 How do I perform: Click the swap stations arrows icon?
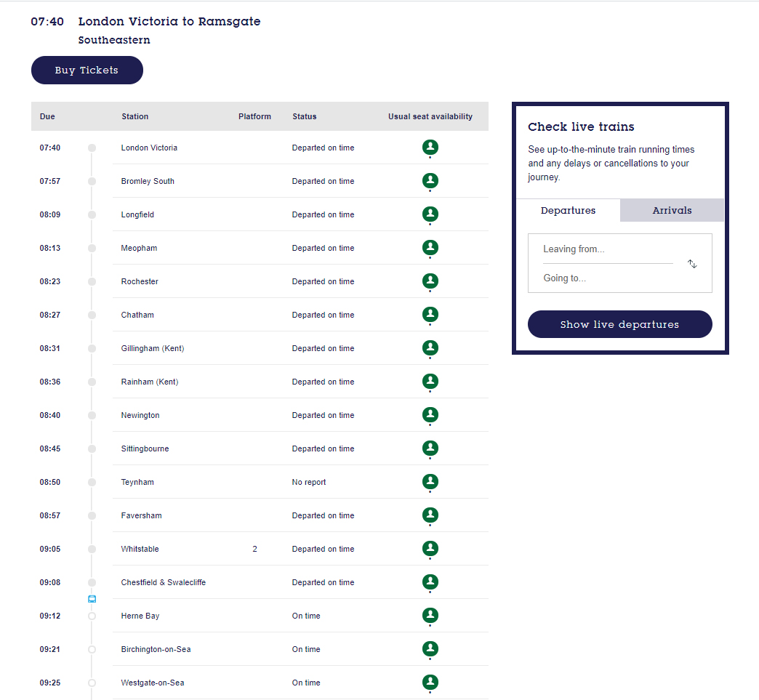(x=692, y=264)
